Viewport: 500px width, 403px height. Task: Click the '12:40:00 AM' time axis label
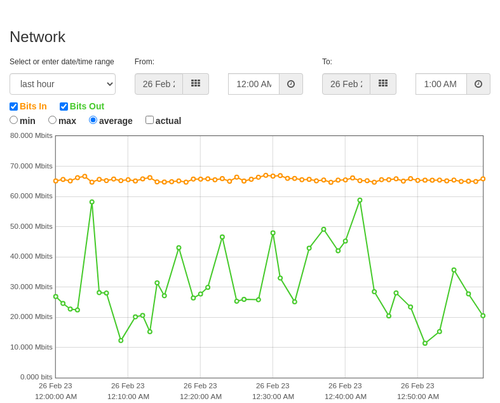click(x=345, y=397)
